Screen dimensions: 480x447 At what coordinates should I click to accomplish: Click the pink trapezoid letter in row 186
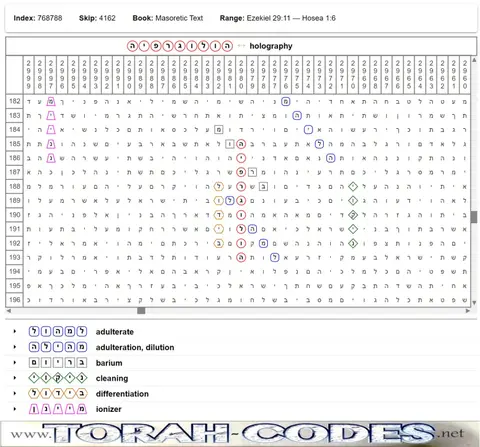(51, 158)
